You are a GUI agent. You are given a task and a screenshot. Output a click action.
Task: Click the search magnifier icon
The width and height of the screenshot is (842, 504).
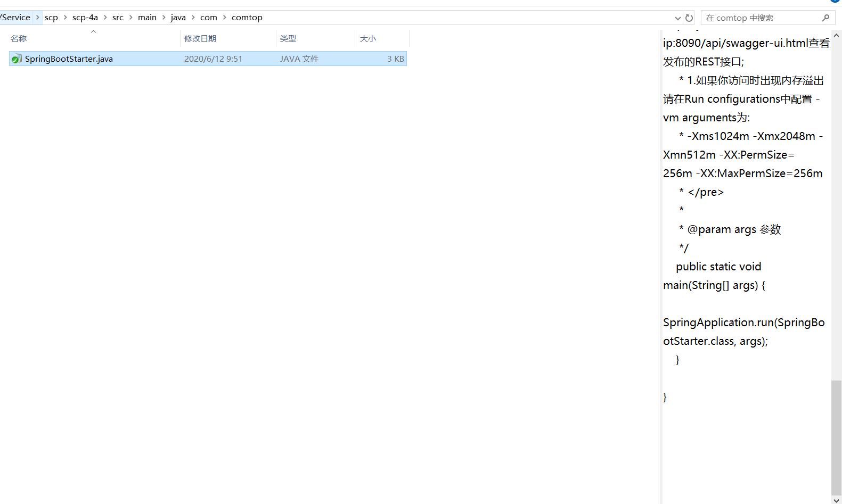coord(825,18)
